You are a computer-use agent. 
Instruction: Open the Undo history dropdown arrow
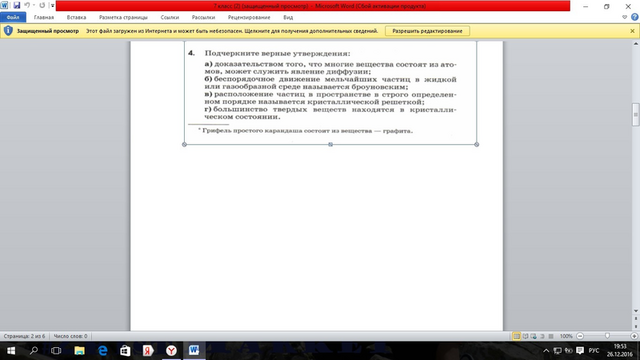(x=33, y=5)
